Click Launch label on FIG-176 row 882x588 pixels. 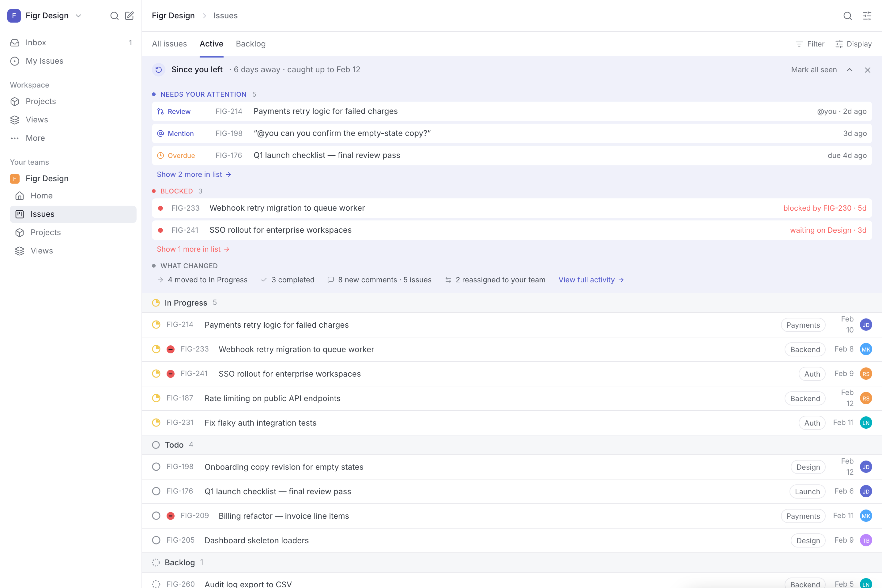tap(807, 492)
